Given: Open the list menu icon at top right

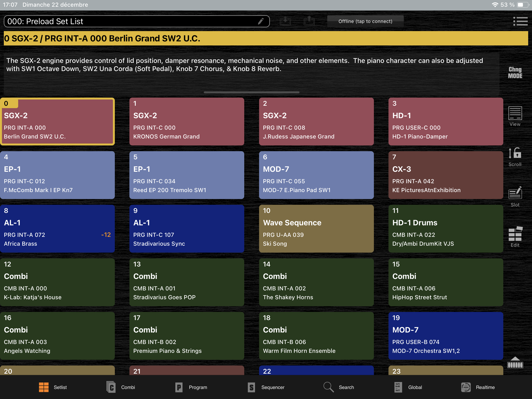Looking at the screenshot, I should (520, 21).
